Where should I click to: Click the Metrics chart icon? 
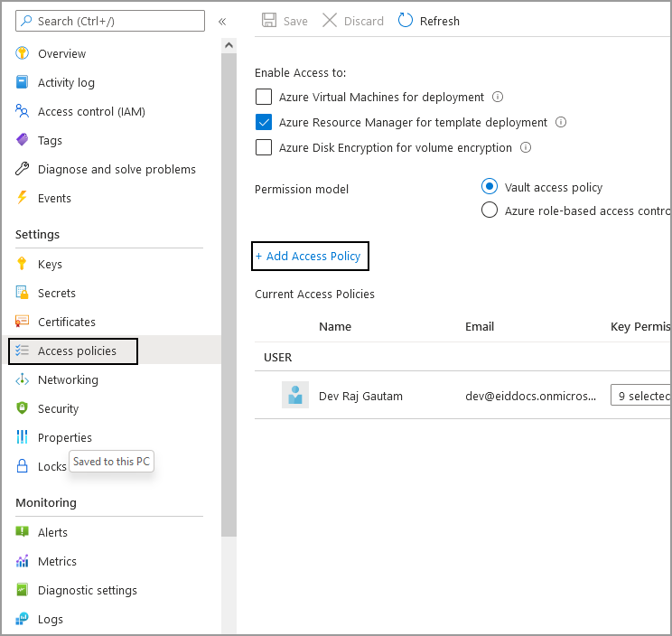pyautogui.click(x=23, y=562)
